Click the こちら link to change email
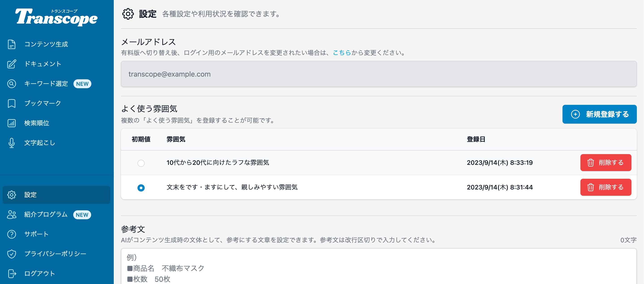 (342, 53)
